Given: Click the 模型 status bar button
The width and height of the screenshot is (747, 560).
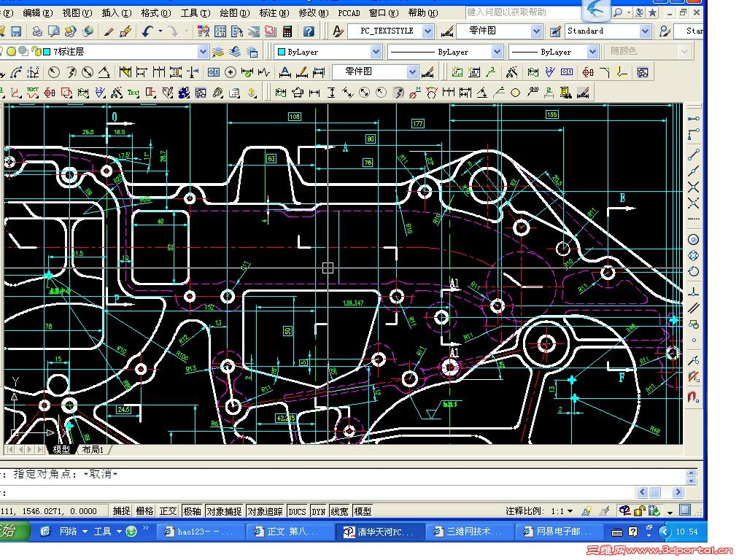Looking at the screenshot, I should (x=363, y=511).
